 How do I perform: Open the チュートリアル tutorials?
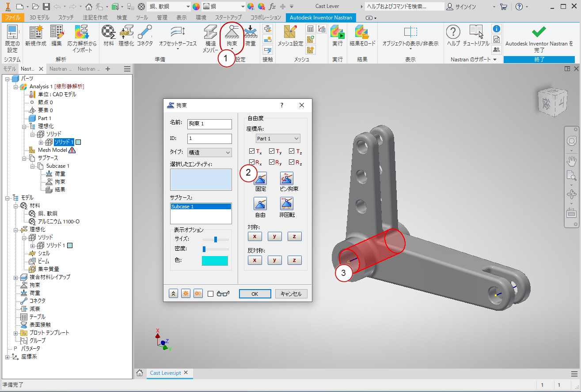pos(476,36)
